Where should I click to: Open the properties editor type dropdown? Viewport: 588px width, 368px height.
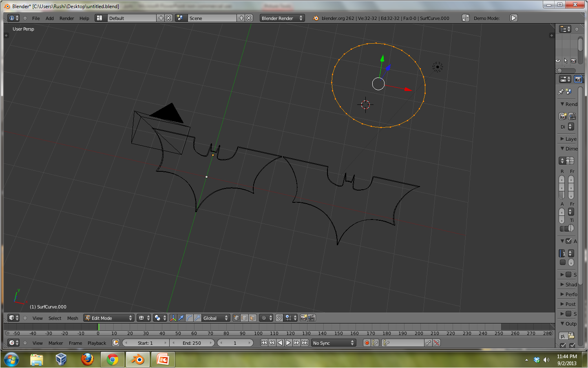tap(565, 79)
